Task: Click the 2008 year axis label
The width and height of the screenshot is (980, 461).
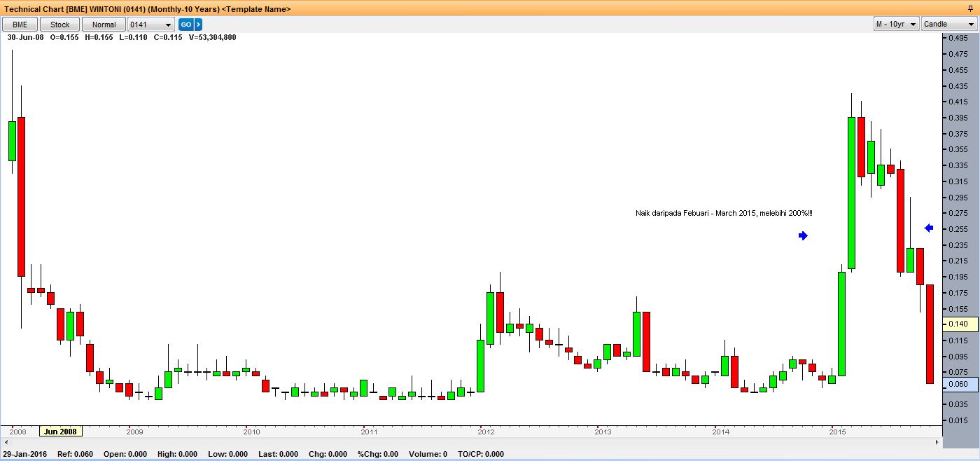Action: 18,432
